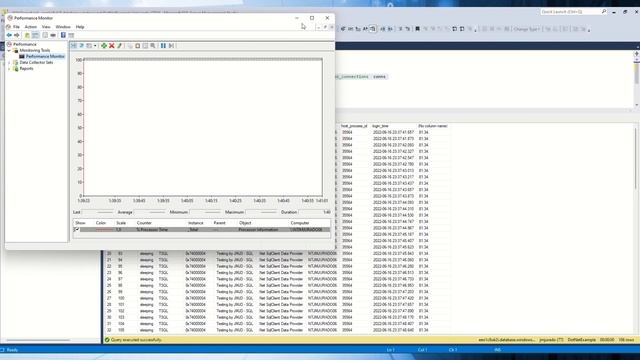Click the Forward arrow in Performance Monitor toolbar

tap(17, 35)
